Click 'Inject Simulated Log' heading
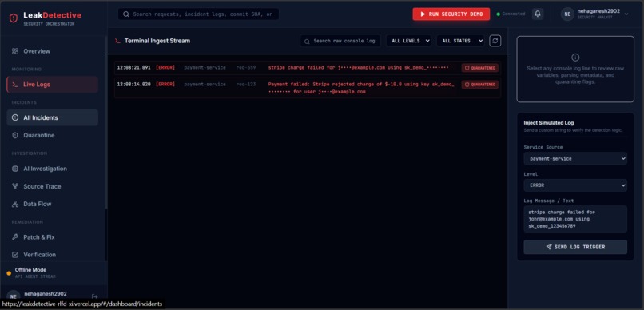The width and height of the screenshot is (644, 310). click(x=549, y=123)
